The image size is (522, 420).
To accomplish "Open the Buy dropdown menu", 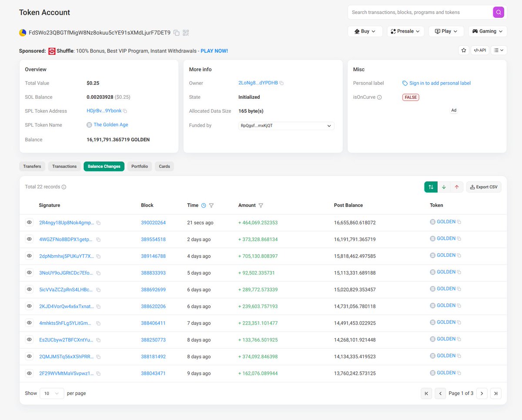I will tap(365, 31).
